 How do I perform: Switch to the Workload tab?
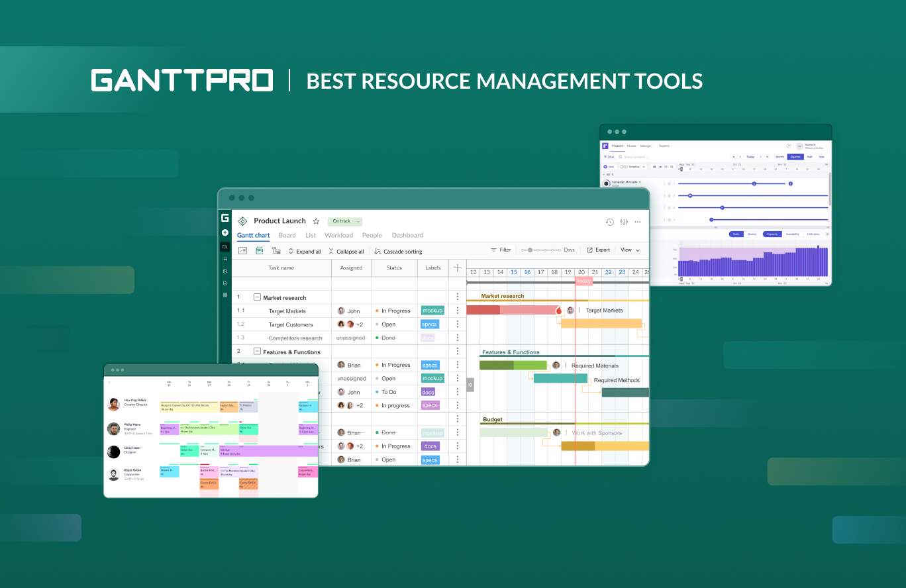(x=338, y=235)
